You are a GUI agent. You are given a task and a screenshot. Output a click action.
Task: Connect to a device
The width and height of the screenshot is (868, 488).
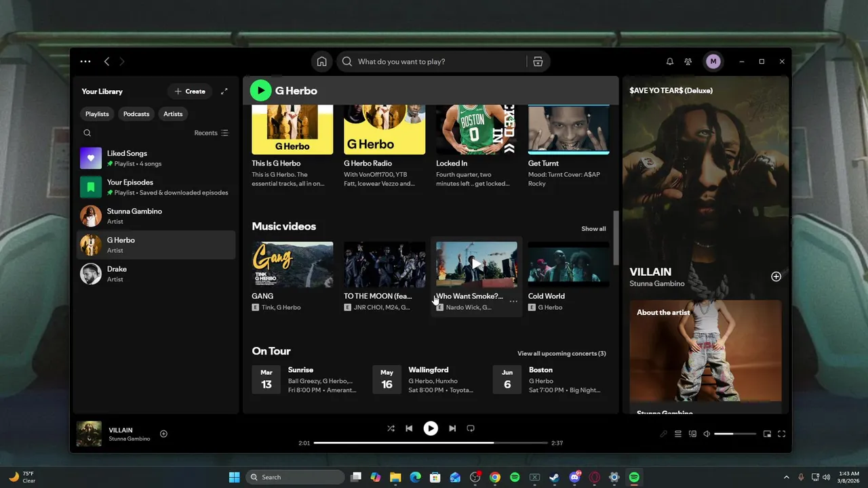[692, 434]
